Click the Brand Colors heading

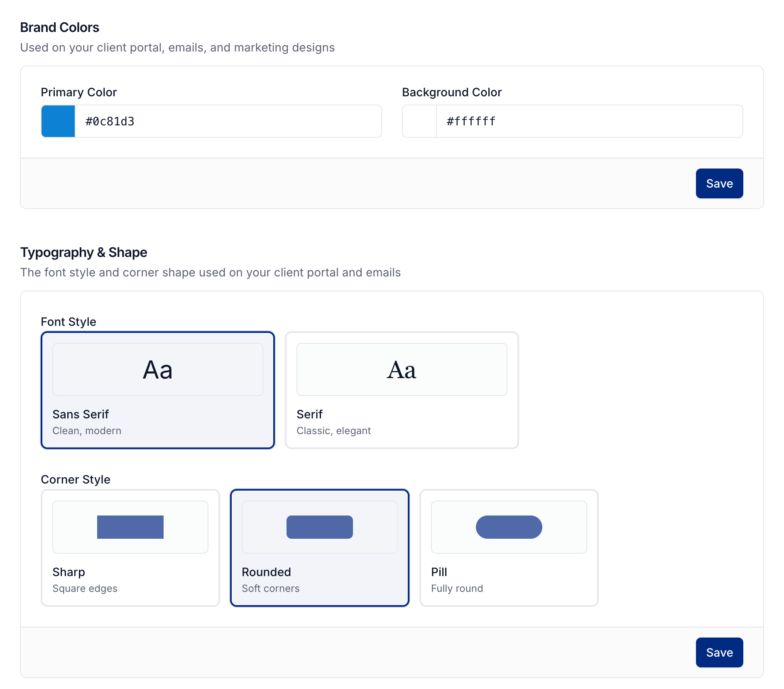click(x=60, y=27)
